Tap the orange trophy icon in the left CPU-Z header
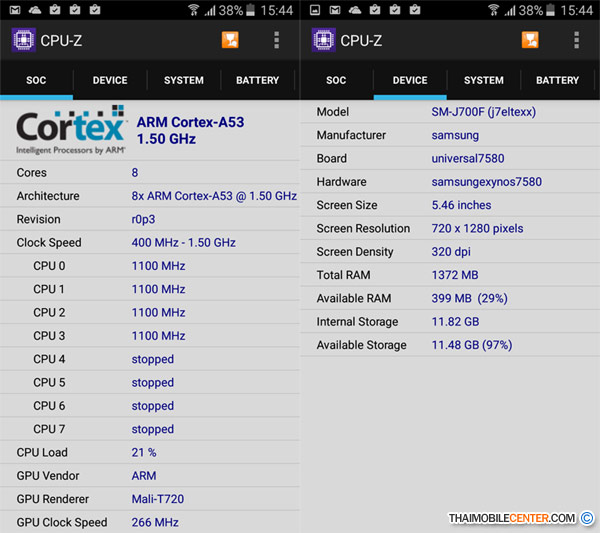 tap(230, 41)
